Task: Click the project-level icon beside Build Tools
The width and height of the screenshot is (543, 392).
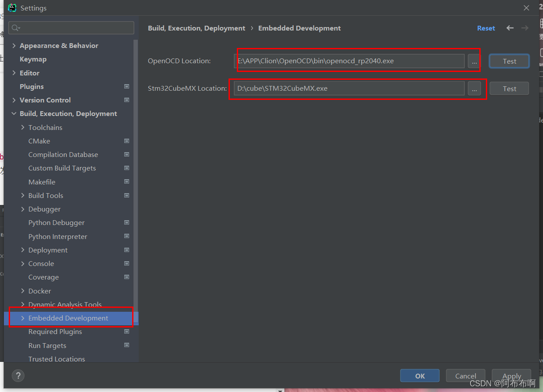Action: pyautogui.click(x=126, y=195)
